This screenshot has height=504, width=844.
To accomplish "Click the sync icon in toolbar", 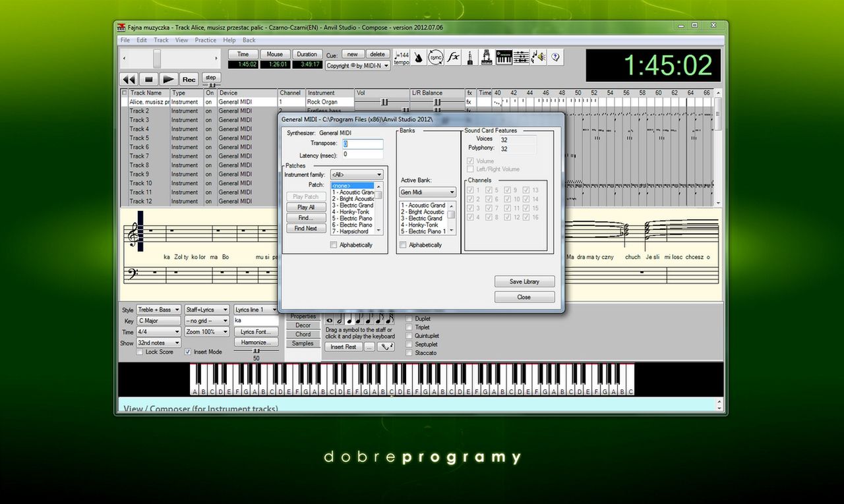I will [435, 58].
